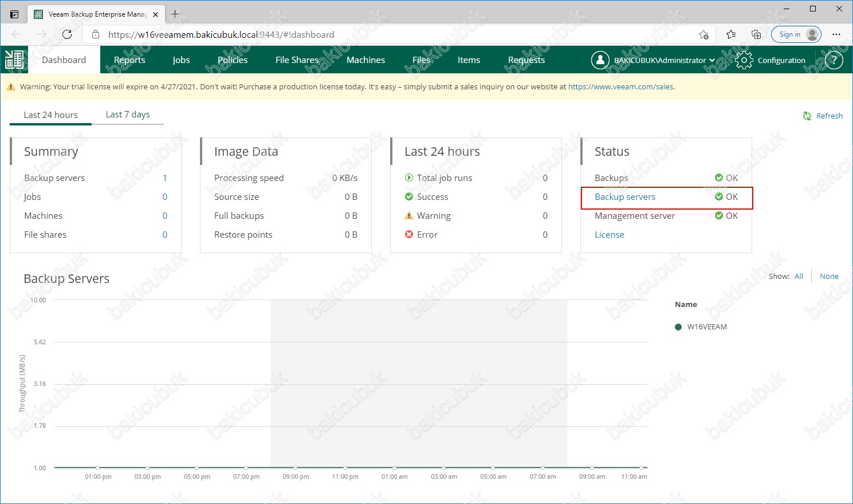View site information lock icon
The image size is (853, 504).
coord(96,34)
